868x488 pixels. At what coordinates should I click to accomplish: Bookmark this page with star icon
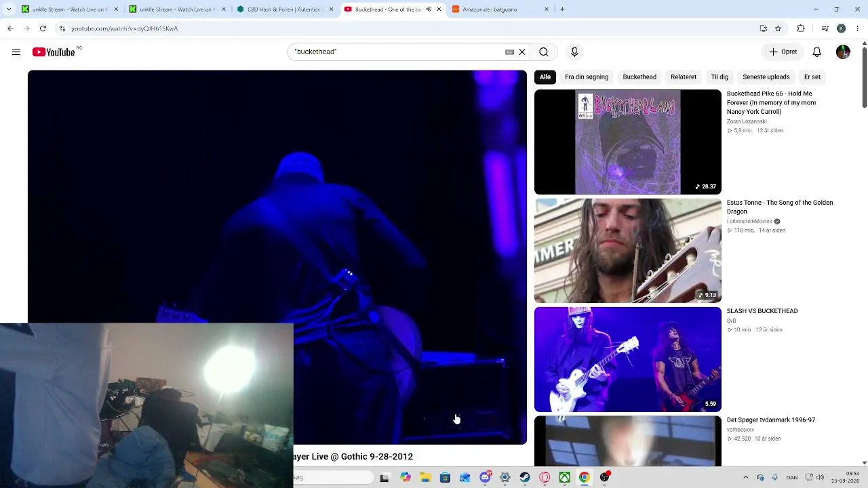tap(778, 28)
